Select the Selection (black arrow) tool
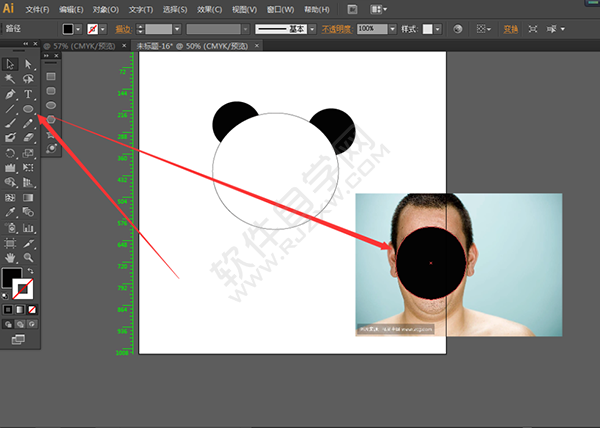 pyautogui.click(x=10, y=63)
